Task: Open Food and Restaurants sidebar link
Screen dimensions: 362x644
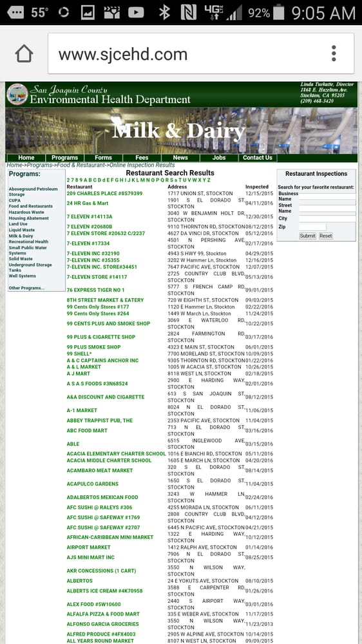Action: (31, 206)
